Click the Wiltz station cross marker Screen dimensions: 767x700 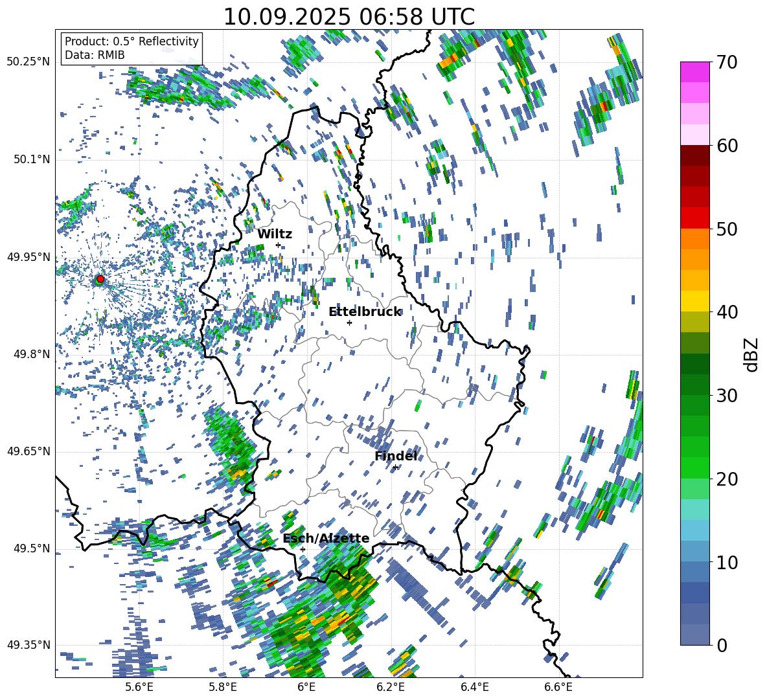279,245
